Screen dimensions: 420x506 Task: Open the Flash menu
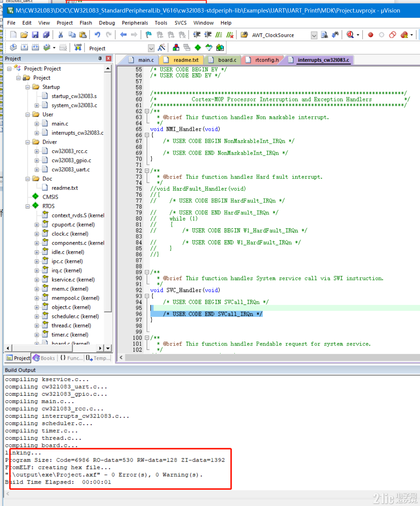click(x=86, y=23)
